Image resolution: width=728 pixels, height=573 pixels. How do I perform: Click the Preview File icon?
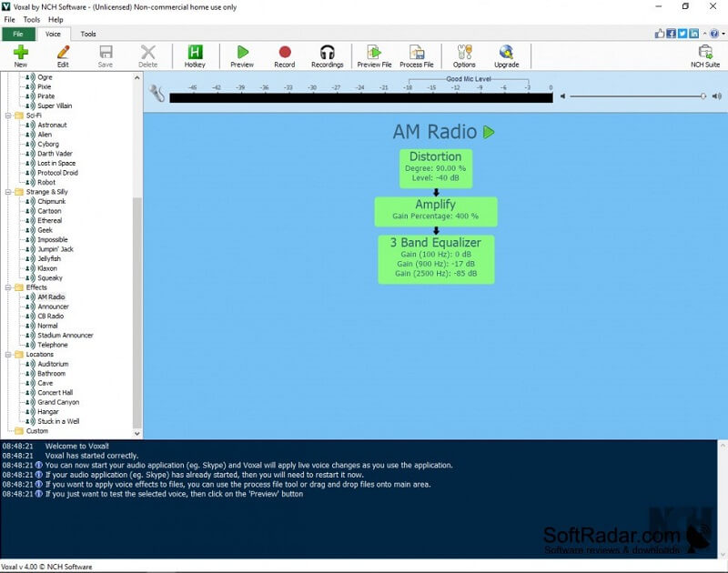(374, 53)
